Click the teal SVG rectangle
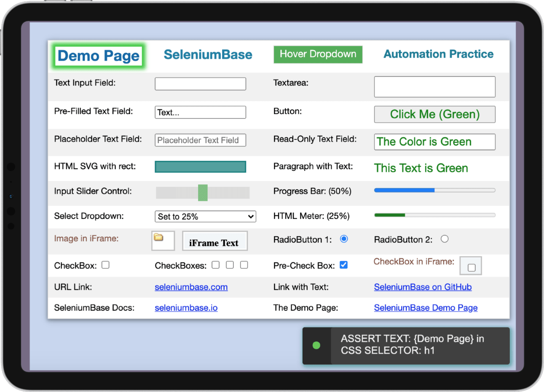 (200, 167)
